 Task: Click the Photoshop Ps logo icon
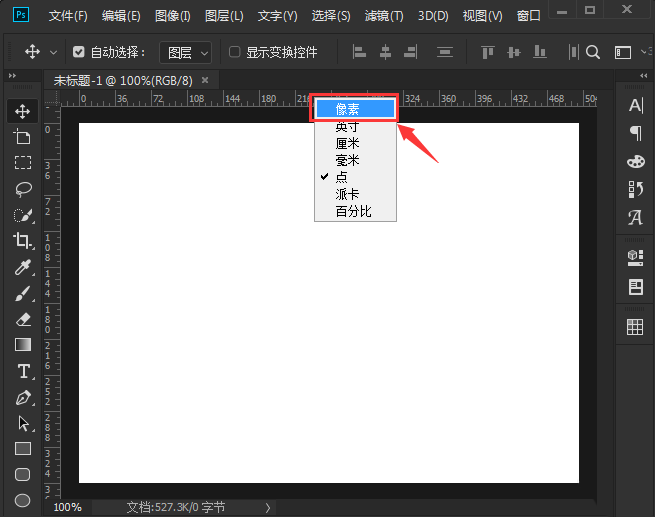pyautogui.click(x=21, y=15)
